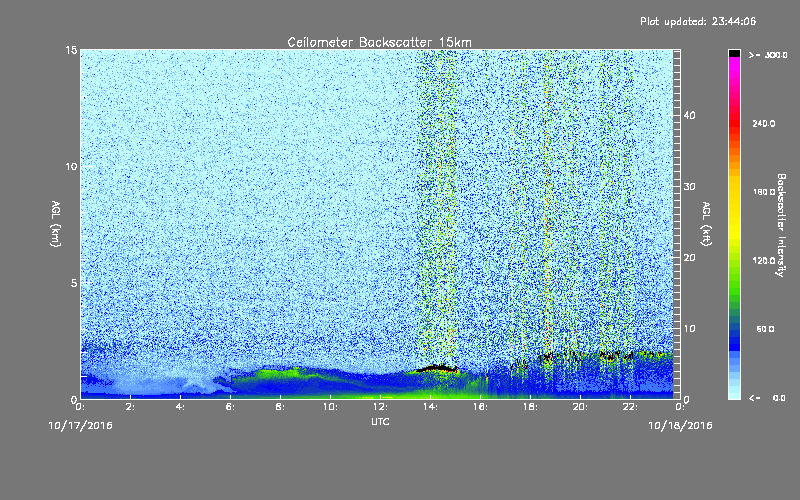Select the '10' tick on the km axis
Viewport: 800px width, 500px height.
point(71,167)
